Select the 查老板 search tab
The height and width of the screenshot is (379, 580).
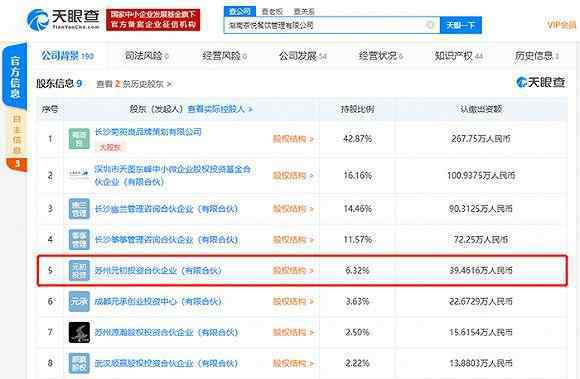[272, 11]
